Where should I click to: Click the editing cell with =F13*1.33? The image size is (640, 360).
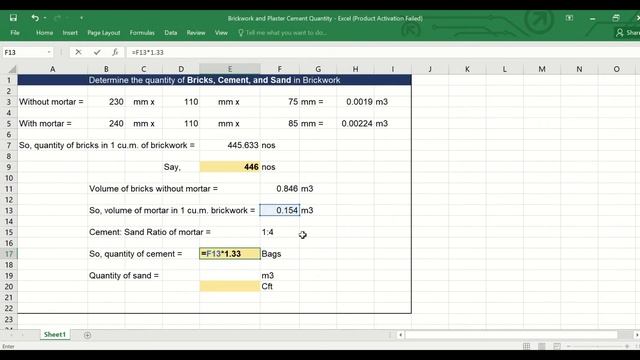click(x=230, y=254)
